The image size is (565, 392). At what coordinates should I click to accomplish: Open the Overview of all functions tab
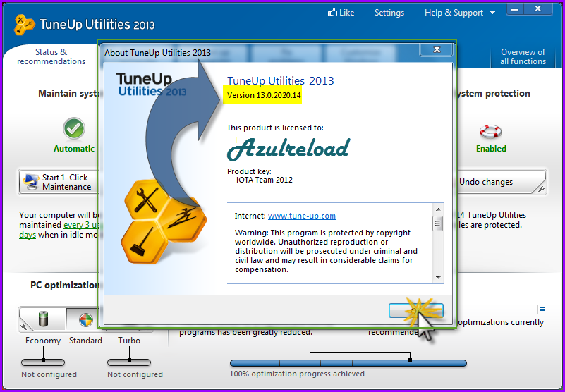pos(523,56)
